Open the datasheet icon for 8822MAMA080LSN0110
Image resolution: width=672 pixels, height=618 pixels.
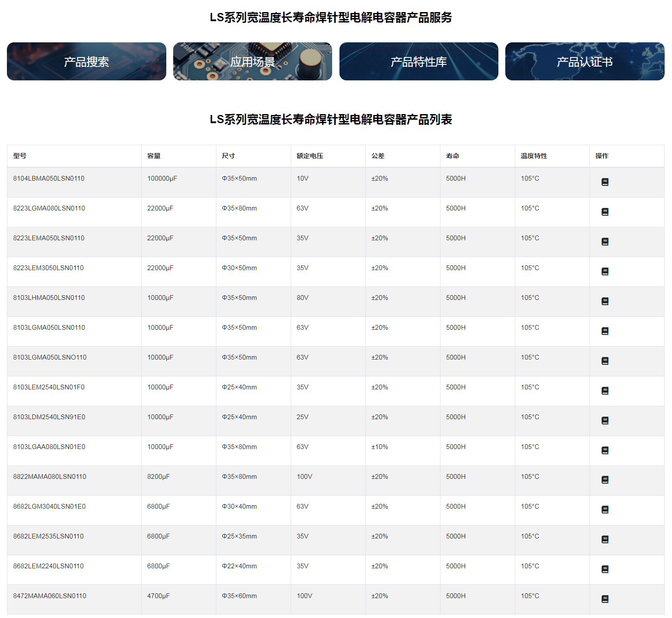pos(605,480)
